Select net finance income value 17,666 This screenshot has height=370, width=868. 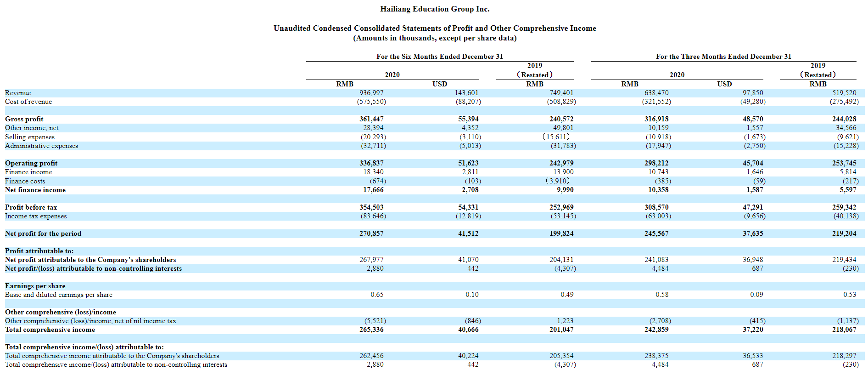pos(373,190)
